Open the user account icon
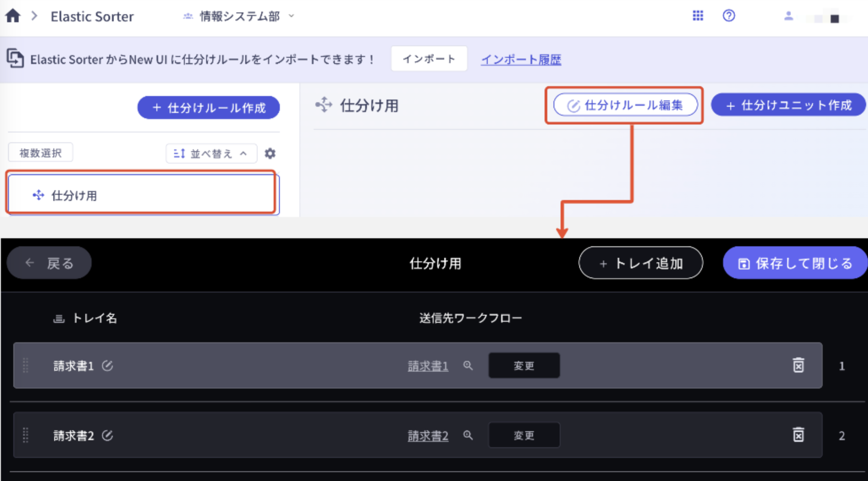This screenshot has width=868, height=481. pyautogui.click(x=788, y=16)
